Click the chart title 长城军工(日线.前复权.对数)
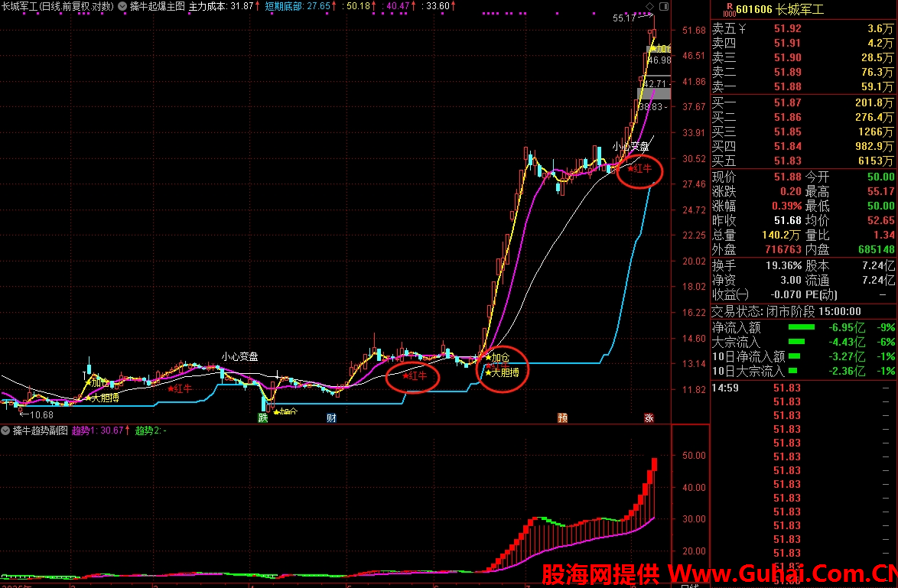 (57, 6)
